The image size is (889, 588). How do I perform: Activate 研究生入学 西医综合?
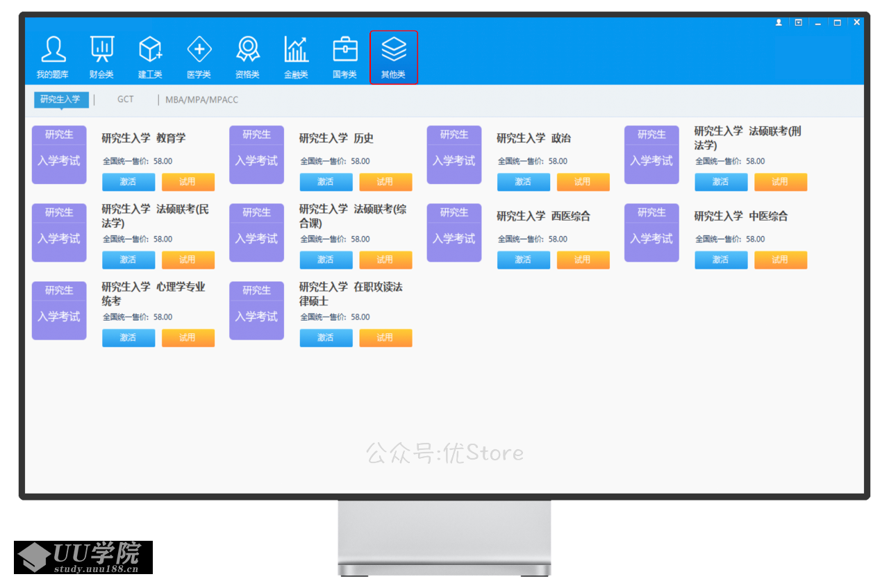(524, 260)
